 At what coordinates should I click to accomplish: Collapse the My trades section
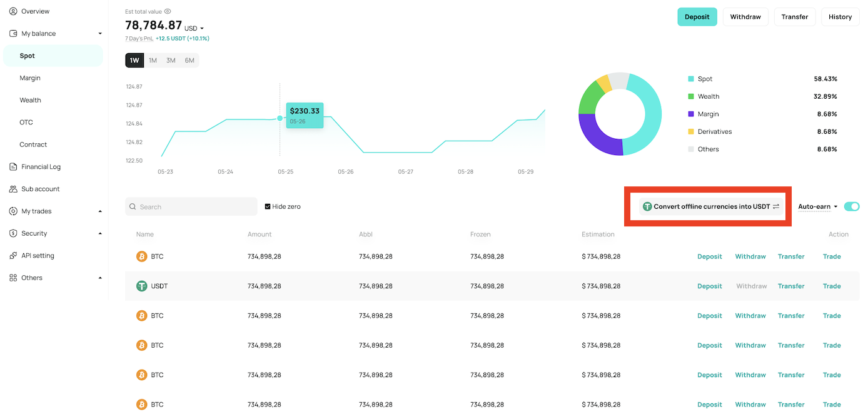coord(100,211)
